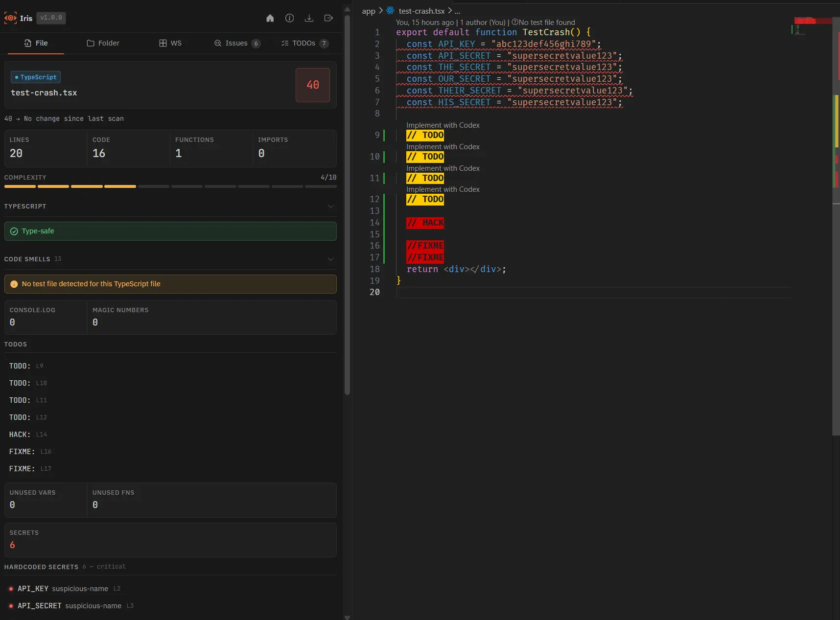Viewport: 840px width, 620px height.
Task: Open the WS tab
Action: point(170,43)
